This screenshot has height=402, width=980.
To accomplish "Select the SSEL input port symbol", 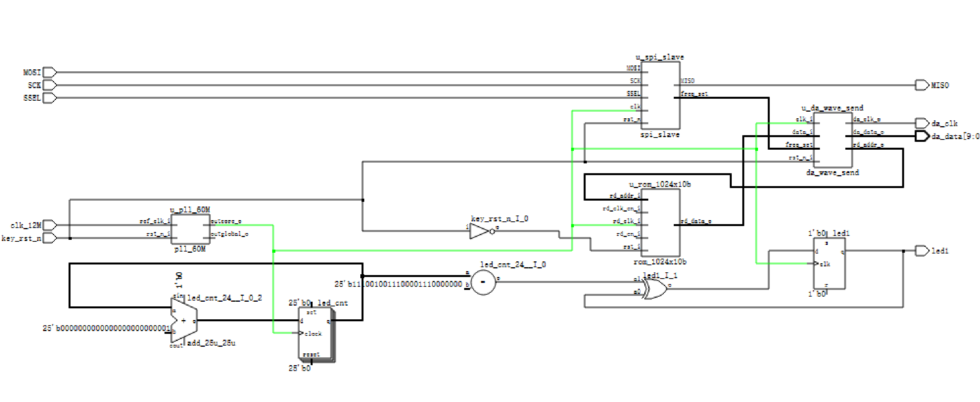I will (49, 98).
